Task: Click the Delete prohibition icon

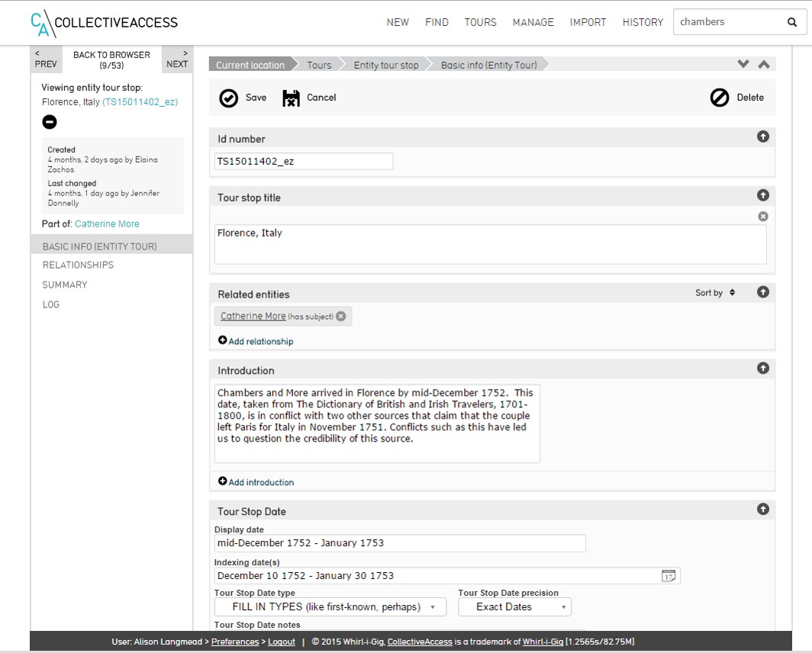Action: (720, 98)
